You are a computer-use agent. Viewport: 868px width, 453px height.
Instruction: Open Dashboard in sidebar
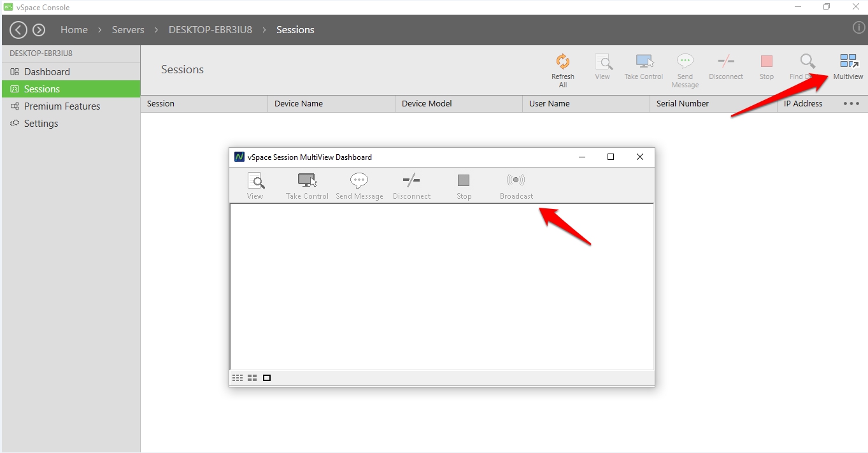point(71,72)
